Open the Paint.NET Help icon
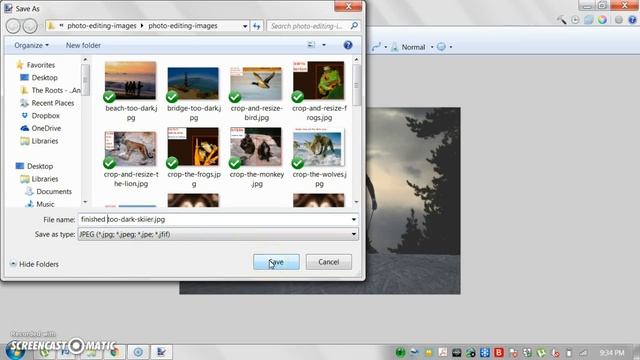 [x=632, y=20]
